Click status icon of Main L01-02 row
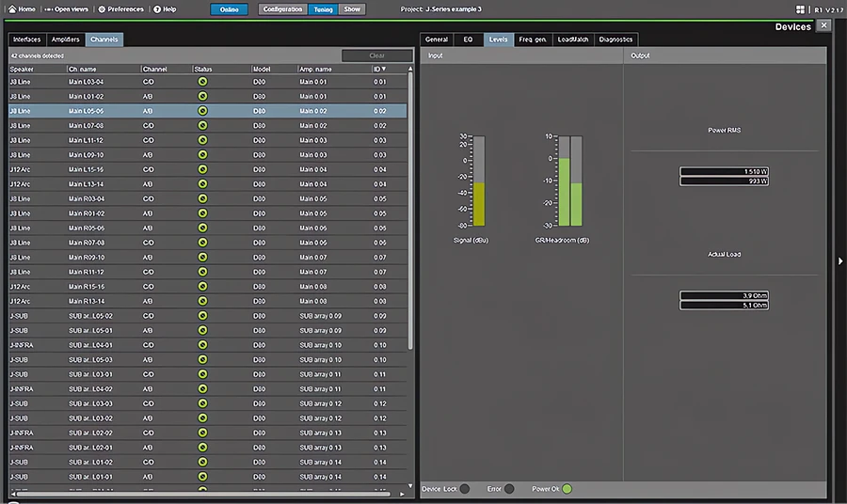 pos(202,96)
